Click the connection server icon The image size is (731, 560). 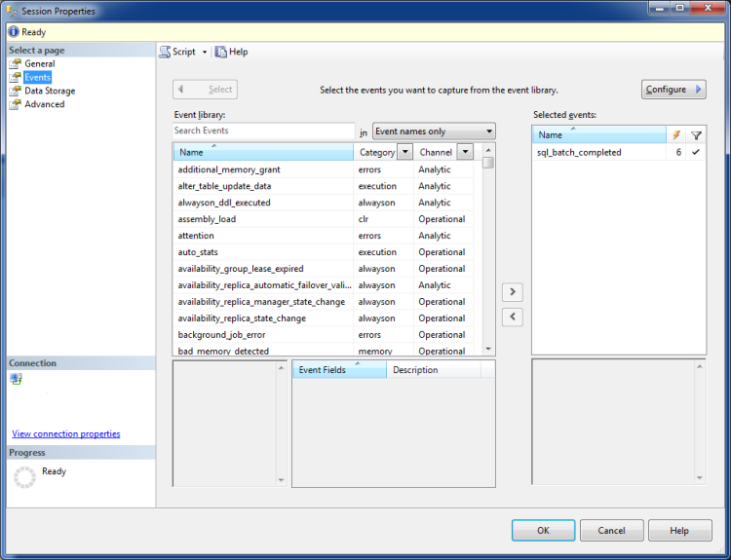(16, 379)
